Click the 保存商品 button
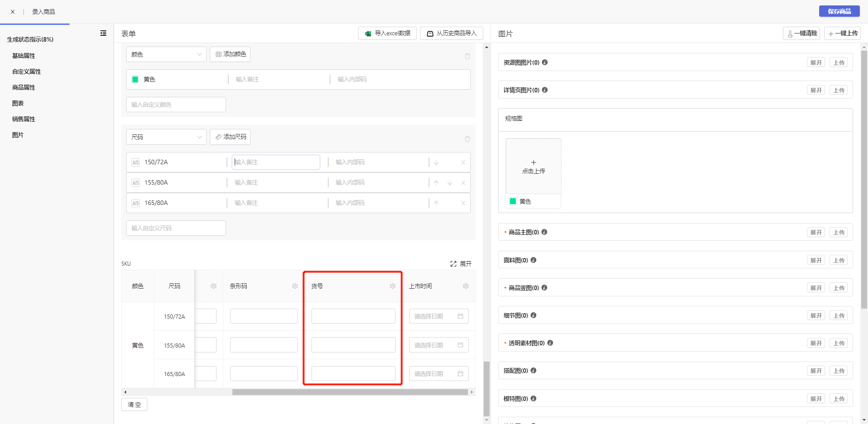 (839, 11)
